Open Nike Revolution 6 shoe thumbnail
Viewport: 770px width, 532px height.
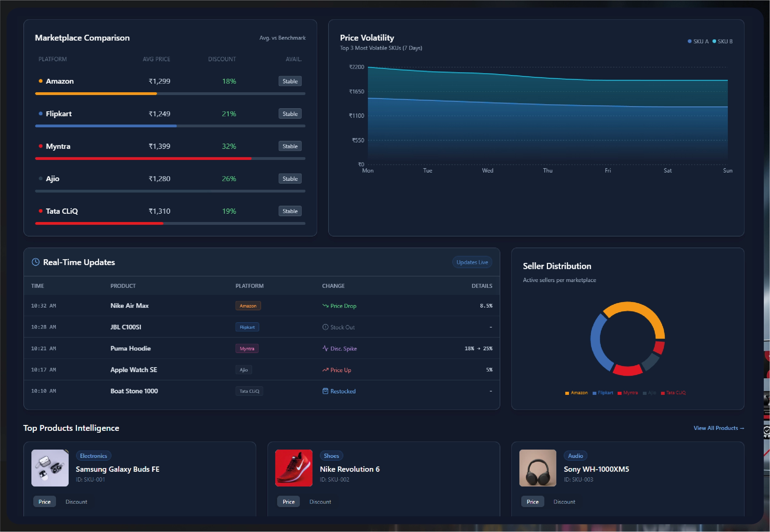click(x=294, y=468)
